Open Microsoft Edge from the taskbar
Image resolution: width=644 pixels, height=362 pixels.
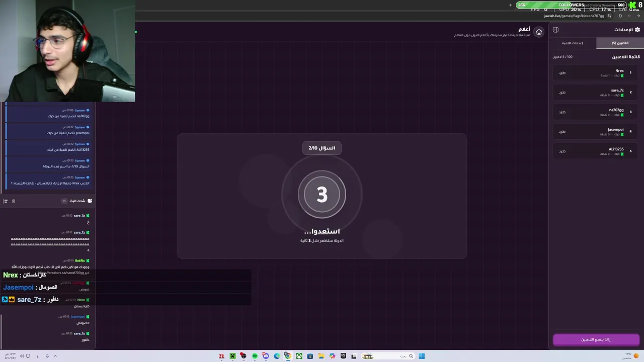point(277,356)
